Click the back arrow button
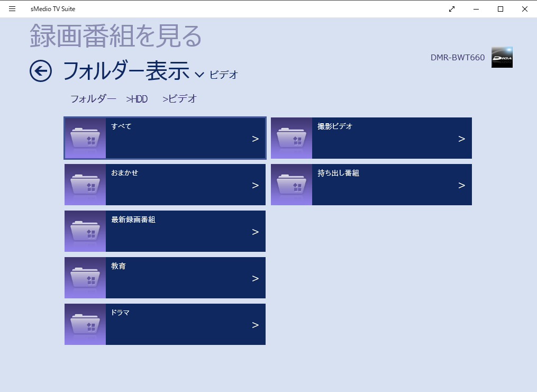 41,71
